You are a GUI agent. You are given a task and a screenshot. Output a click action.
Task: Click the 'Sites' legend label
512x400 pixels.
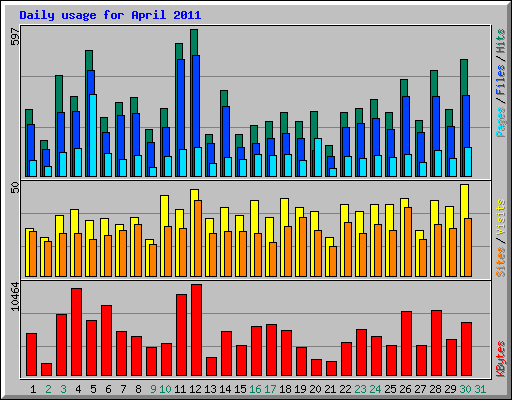[x=501, y=262]
